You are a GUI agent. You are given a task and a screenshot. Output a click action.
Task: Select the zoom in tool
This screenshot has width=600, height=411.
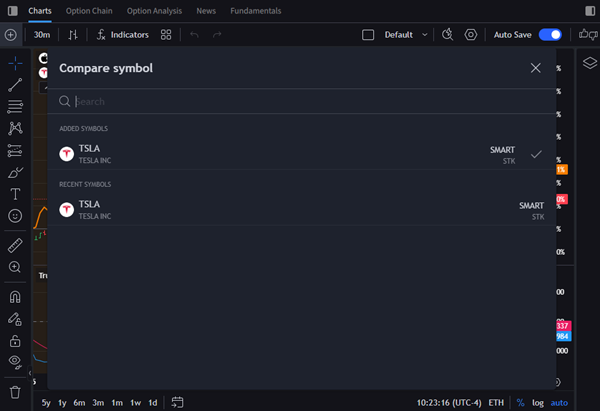tap(15, 267)
